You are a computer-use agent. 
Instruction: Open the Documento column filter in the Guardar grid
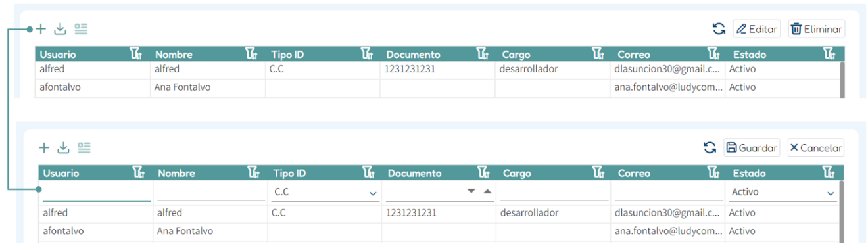point(483,173)
